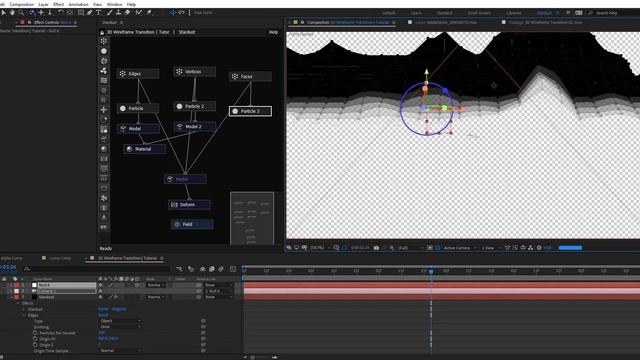Select the Libraries workspace
This screenshot has height=360, width=640.
[x=513, y=13]
